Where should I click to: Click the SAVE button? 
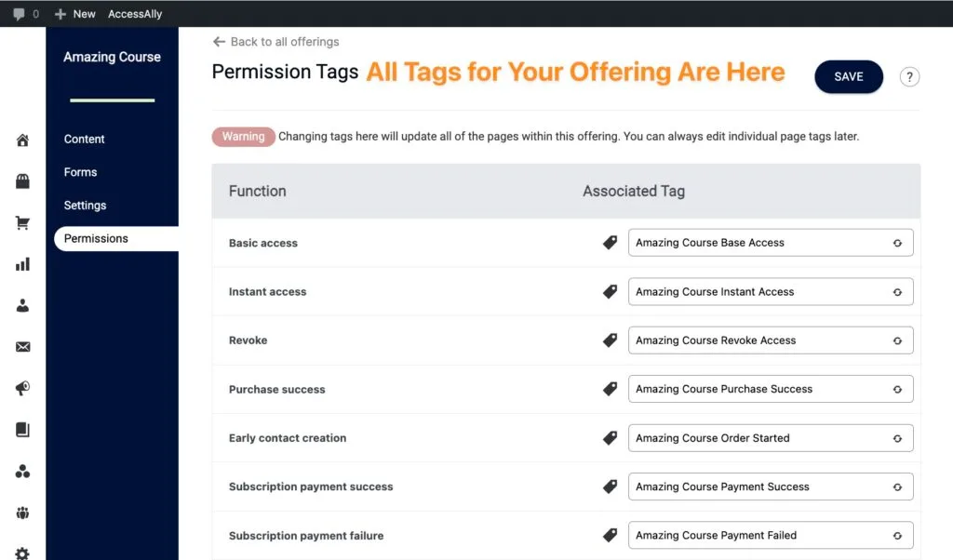click(848, 77)
